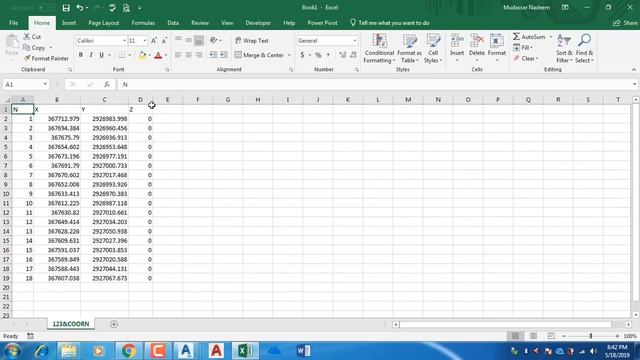The height and width of the screenshot is (360, 640).
Task: Switch to Power Pivot tab
Action: (322, 23)
